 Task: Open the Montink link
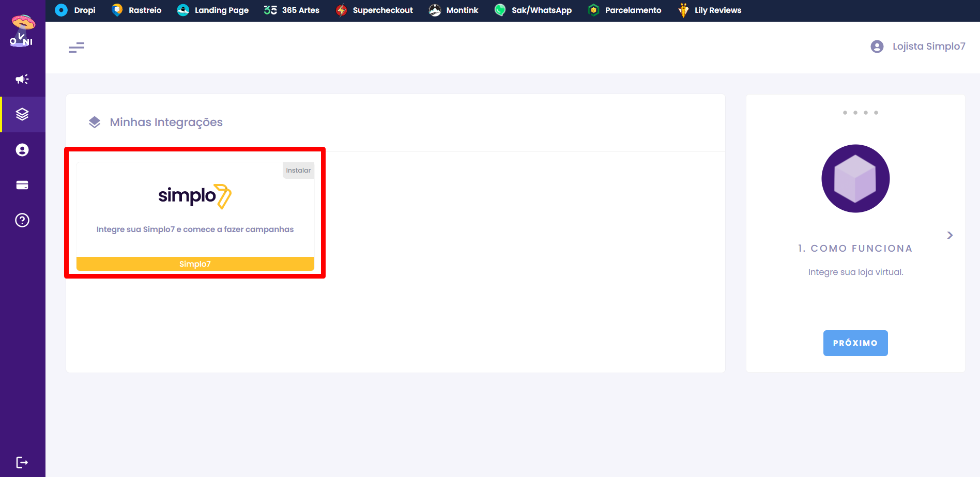[453, 10]
